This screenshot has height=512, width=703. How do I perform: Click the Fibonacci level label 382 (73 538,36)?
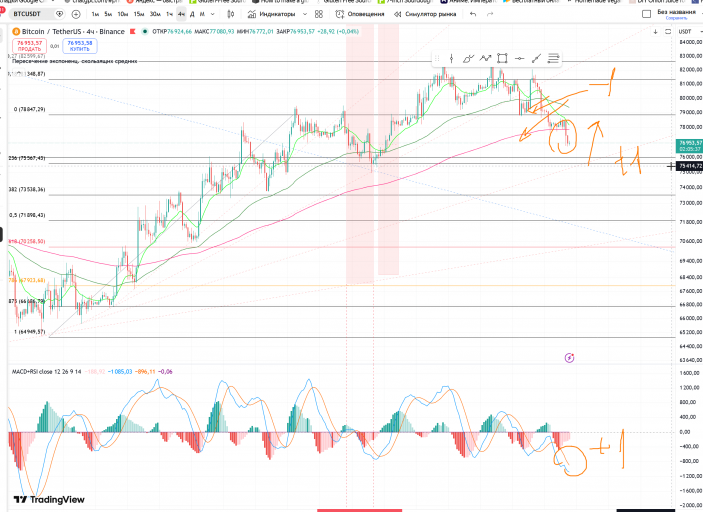[27, 190]
